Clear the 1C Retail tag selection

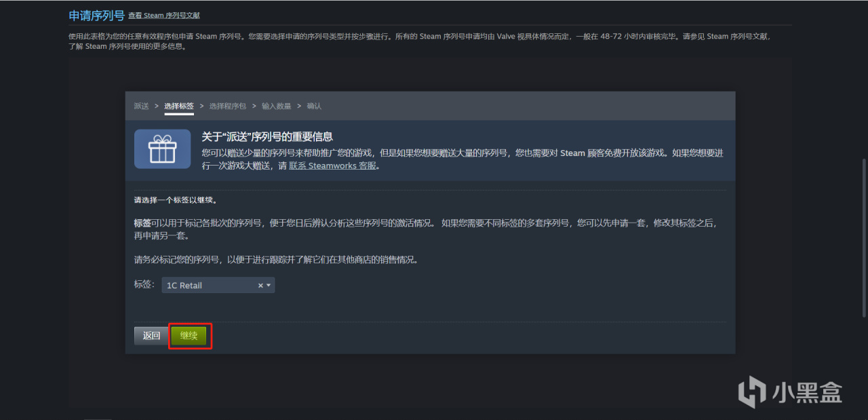260,286
